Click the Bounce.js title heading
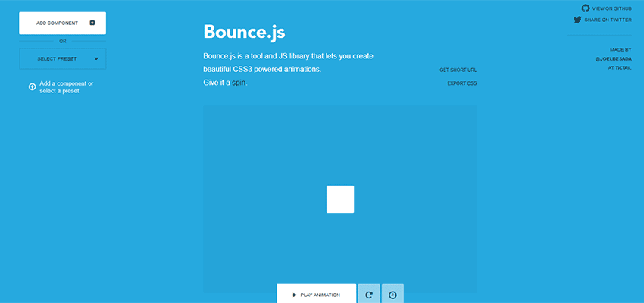 click(x=245, y=32)
